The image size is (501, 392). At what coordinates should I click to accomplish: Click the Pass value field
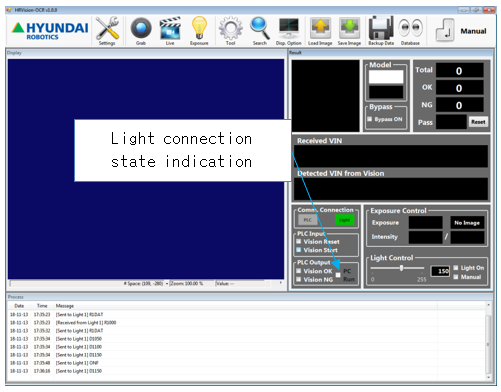coord(451,122)
